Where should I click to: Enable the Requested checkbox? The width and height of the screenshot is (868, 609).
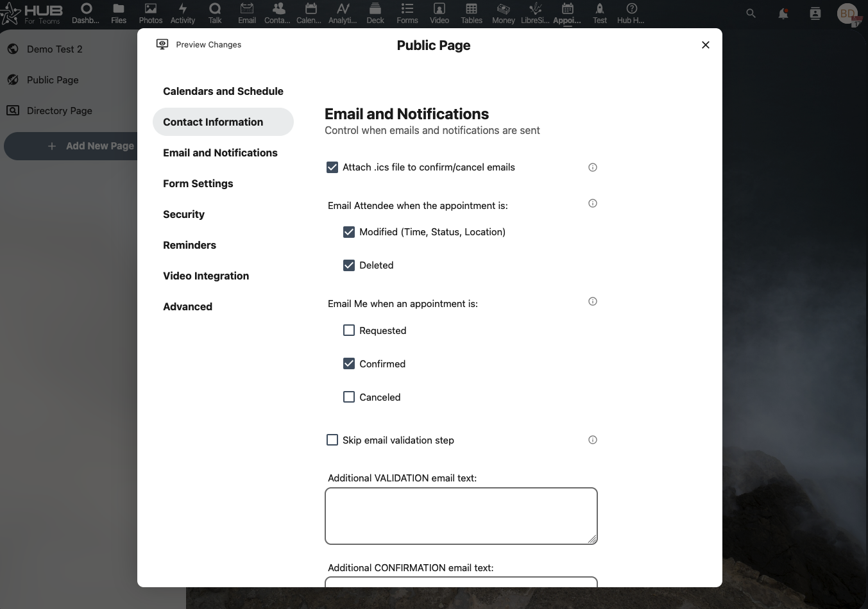(349, 330)
